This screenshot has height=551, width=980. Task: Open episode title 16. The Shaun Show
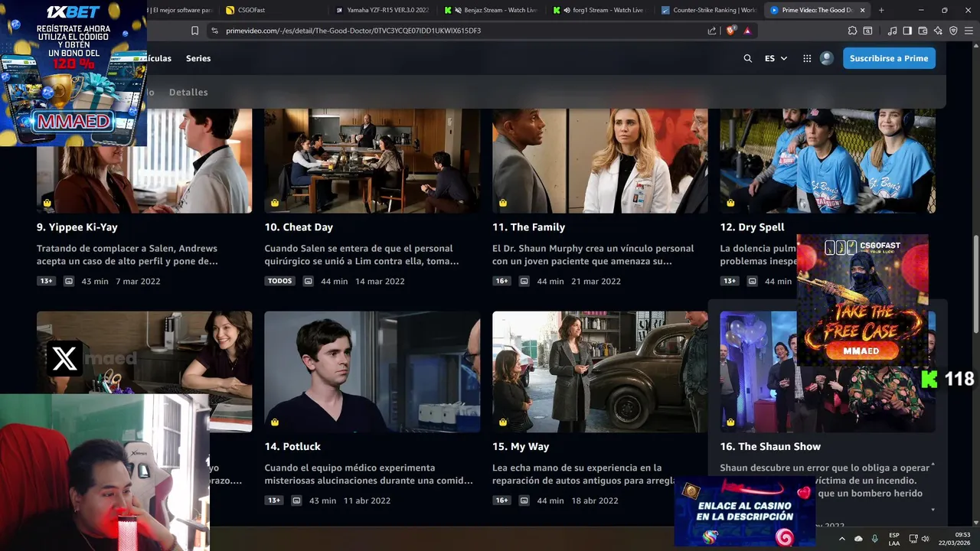tap(770, 446)
